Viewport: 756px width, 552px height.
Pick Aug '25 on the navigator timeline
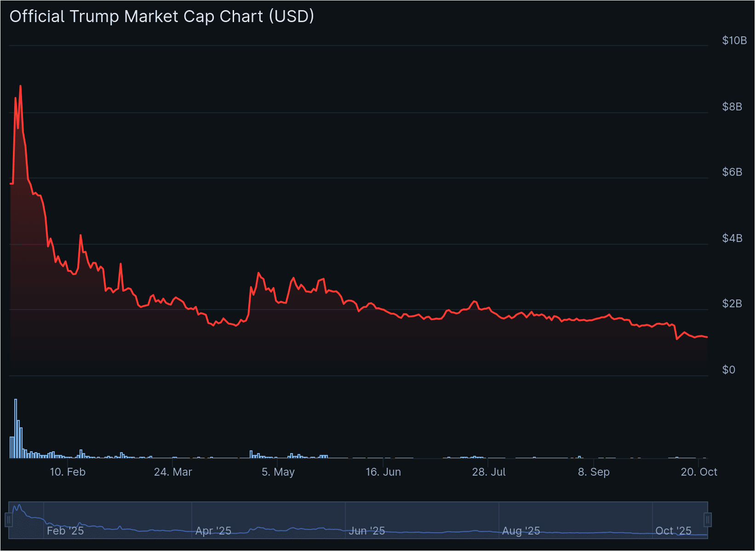tap(521, 531)
